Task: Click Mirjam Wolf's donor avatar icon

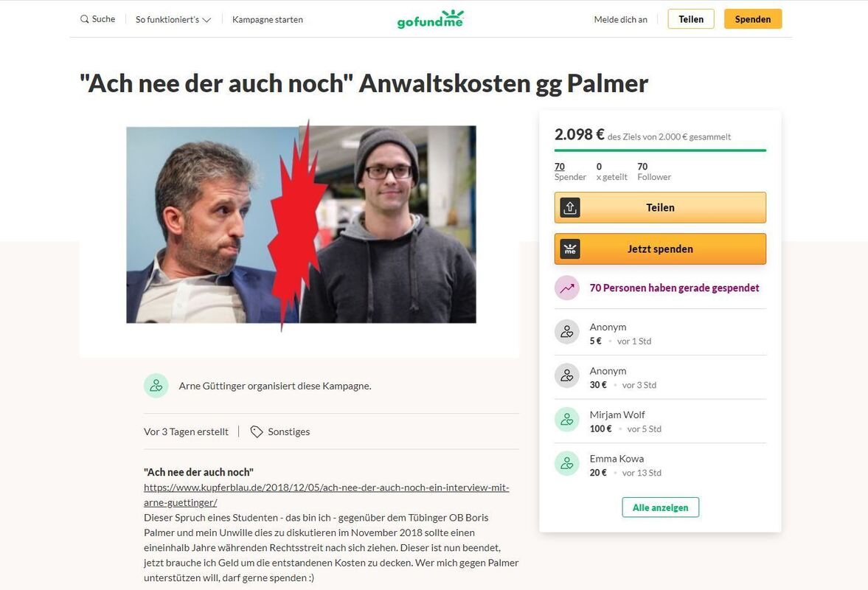Action: point(567,420)
